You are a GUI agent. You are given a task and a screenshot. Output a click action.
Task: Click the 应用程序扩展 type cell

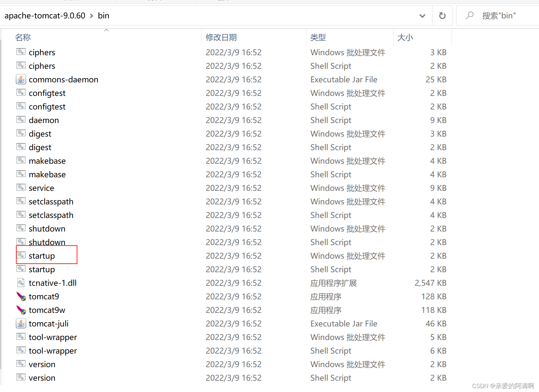334,283
